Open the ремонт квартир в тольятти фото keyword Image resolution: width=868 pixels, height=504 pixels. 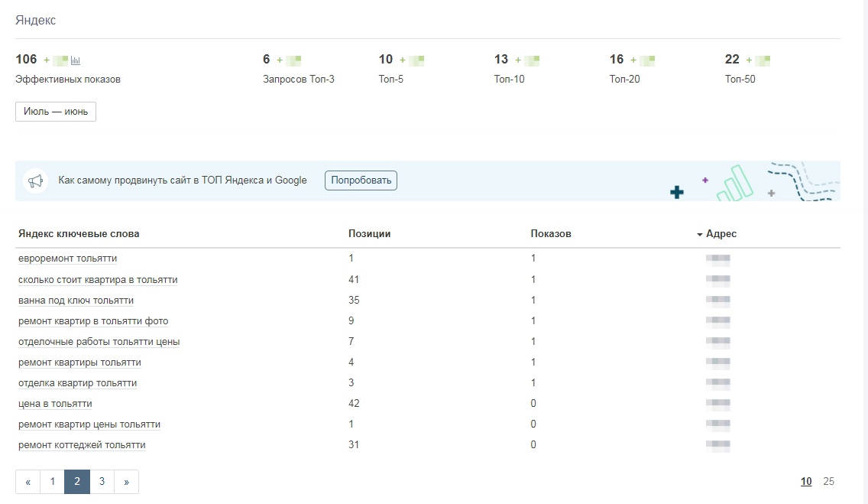(93, 321)
